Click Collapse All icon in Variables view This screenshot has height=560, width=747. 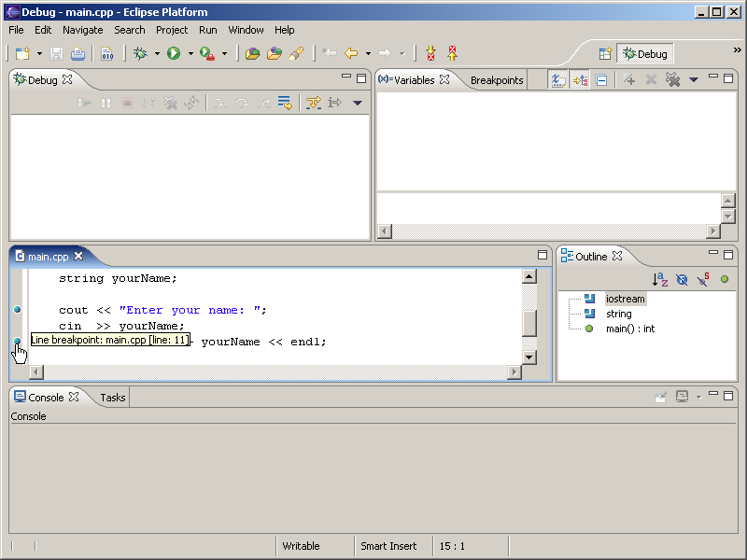601,80
